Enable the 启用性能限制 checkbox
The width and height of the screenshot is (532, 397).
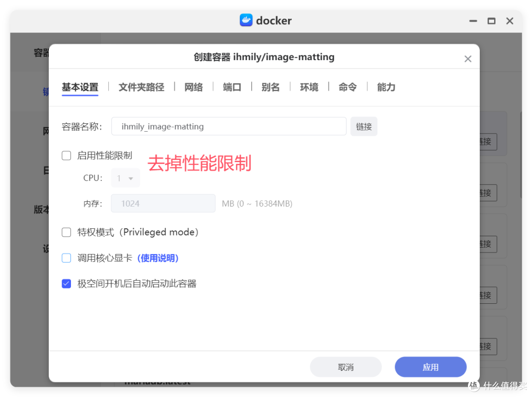66,155
